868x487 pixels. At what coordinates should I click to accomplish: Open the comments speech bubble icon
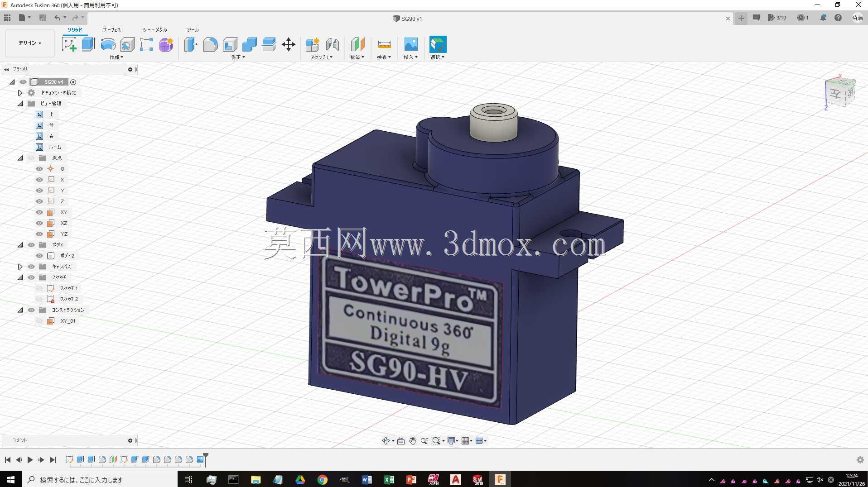[x=756, y=18]
